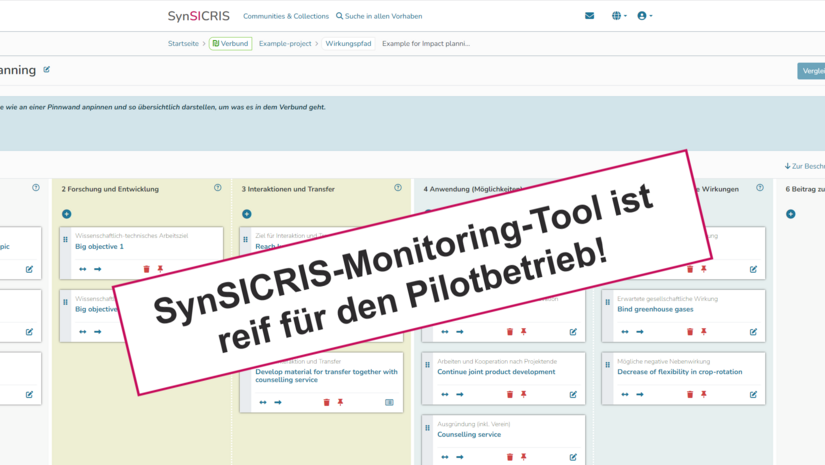Image resolution: width=825 pixels, height=465 pixels.
Task: Open the language globe dropdown
Action: (619, 16)
